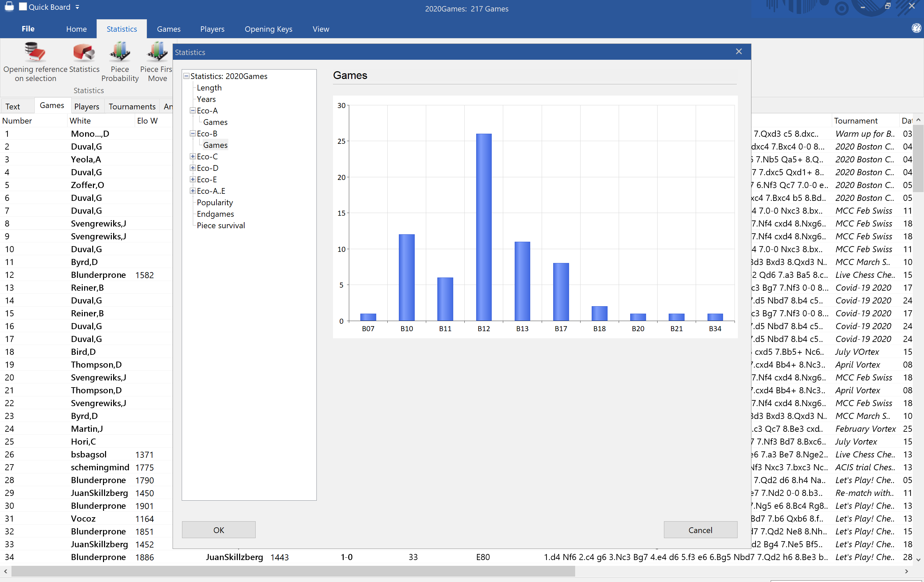Click the B12 bar in chart
The image size is (924, 582).
pos(484,227)
